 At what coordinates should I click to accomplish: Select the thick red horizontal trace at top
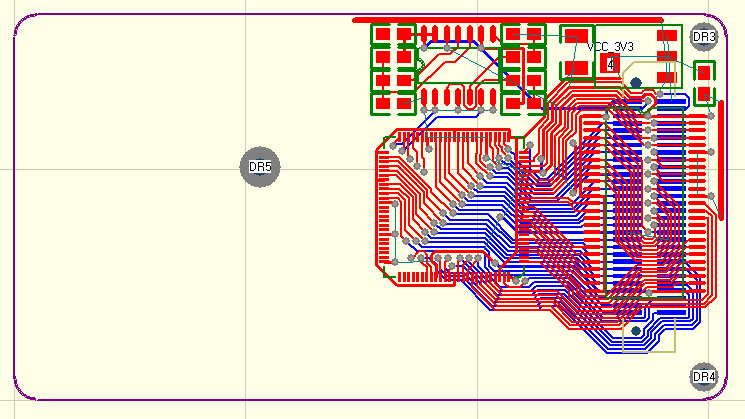pos(507,20)
